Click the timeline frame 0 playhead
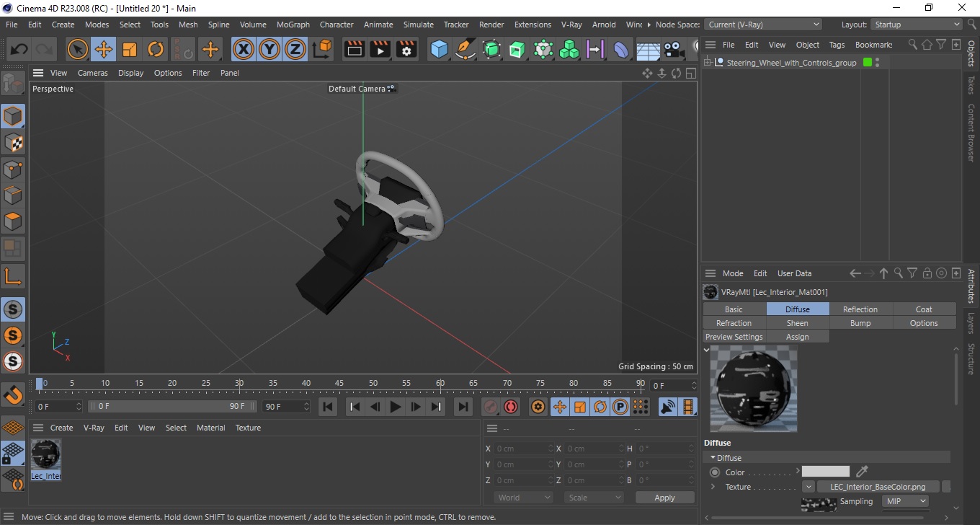Image resolution: width=980 pixels, height=525 pixels. tap(40, 383)
